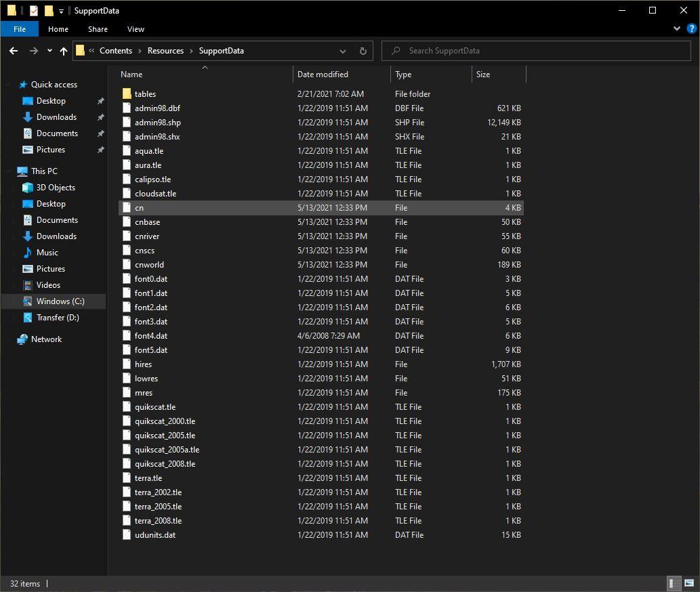Viewport: 700px width, 592px height.
Task: Switch to large icons view in status bar
Action: (688, 583)
